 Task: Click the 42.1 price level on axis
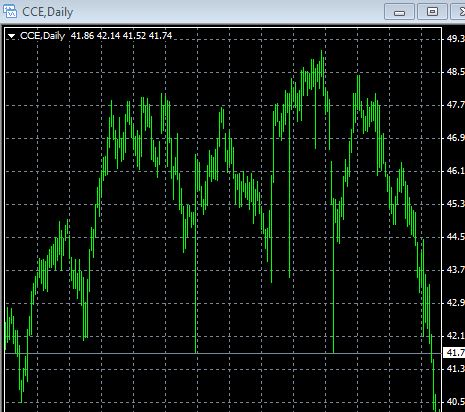click(x=455, y=335)
